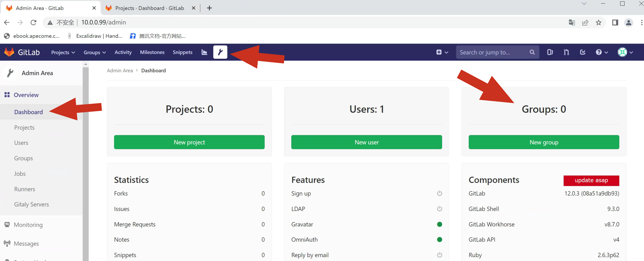Viewport: 644px width, 261px height.
Task: Click the Gravatar green status indicator
Action: tap(439, 224)
